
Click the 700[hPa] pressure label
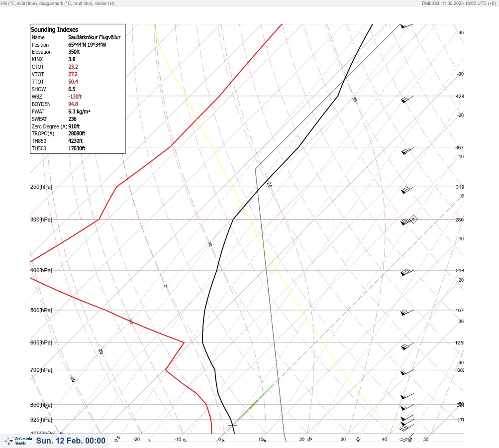(41, 370)
